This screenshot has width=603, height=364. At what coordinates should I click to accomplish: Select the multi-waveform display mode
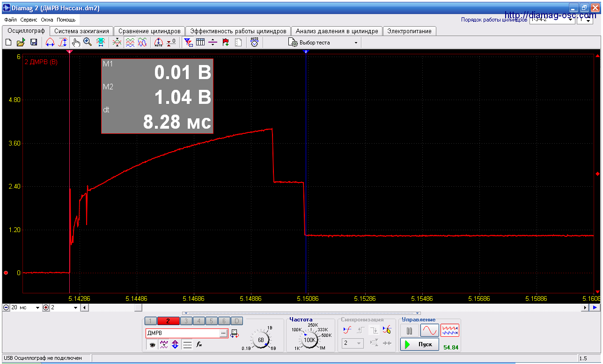(x=450, y=331)
